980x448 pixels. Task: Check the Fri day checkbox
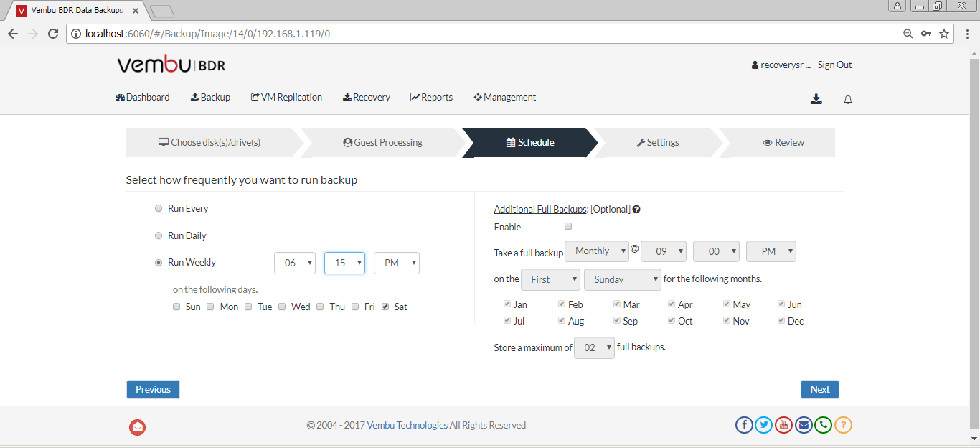coord(355,307)
